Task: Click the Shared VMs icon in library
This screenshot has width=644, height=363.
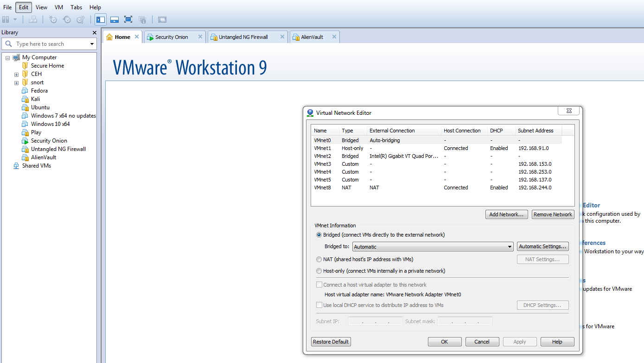Action: click(16, 166)
